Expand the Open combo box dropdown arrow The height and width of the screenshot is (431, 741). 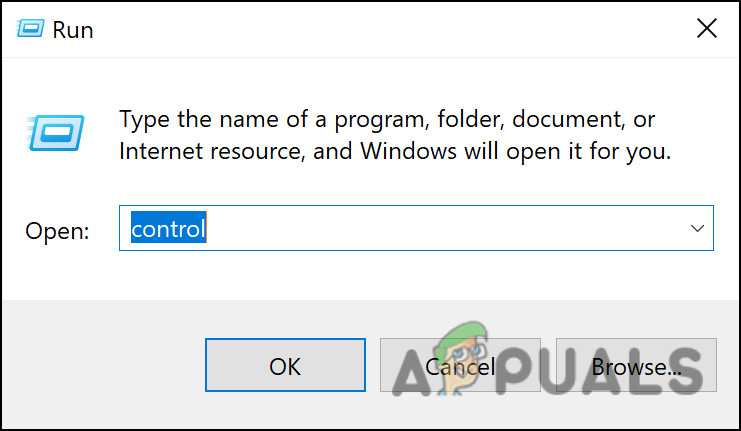point(698,229)
